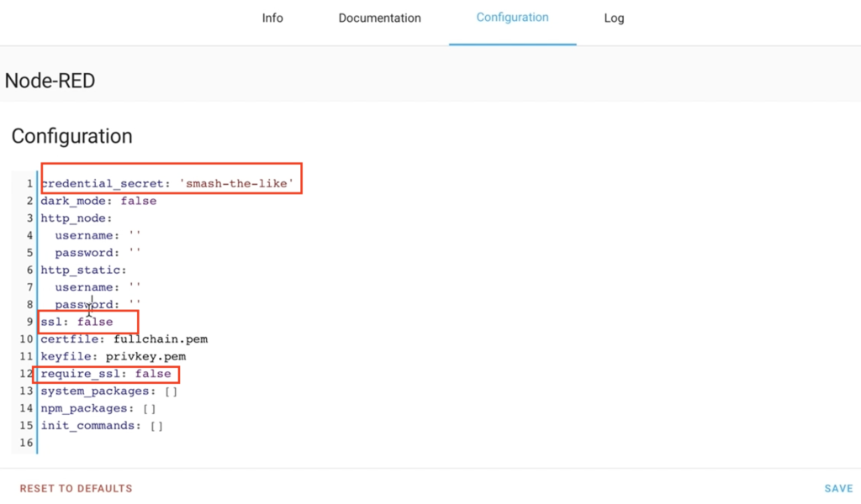Click username field under http_node

98,235
